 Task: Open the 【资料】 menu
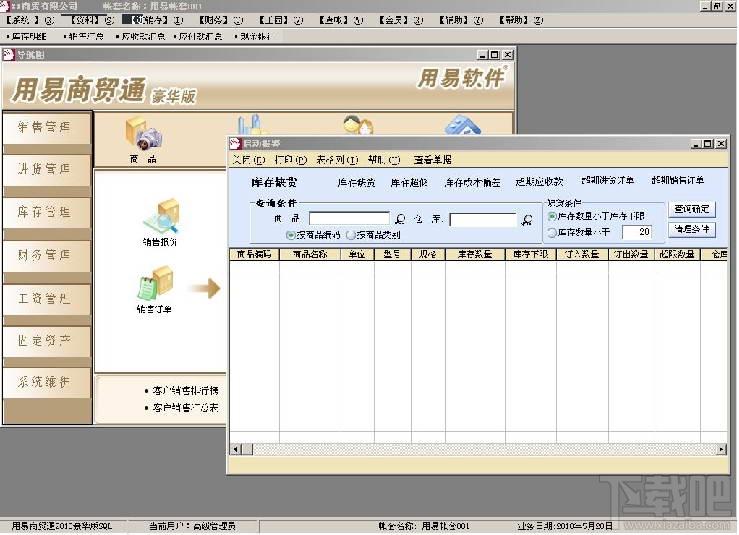[92, 20]
